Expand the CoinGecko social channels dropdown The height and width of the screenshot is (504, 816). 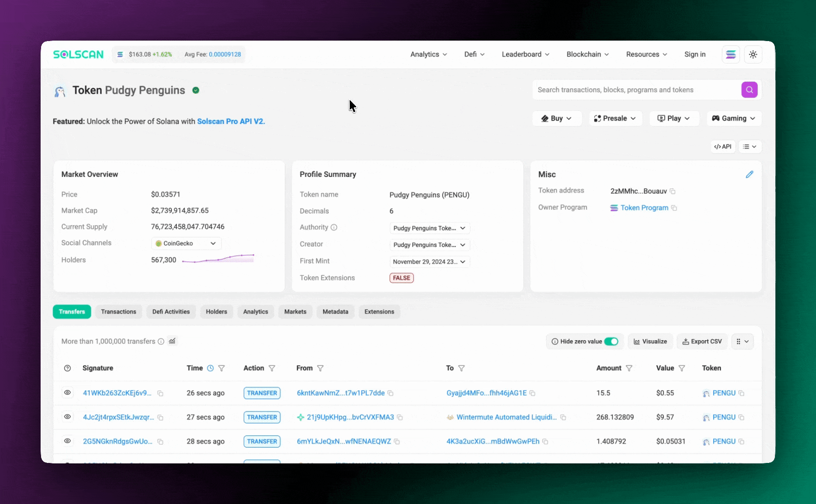pos(185,243)
